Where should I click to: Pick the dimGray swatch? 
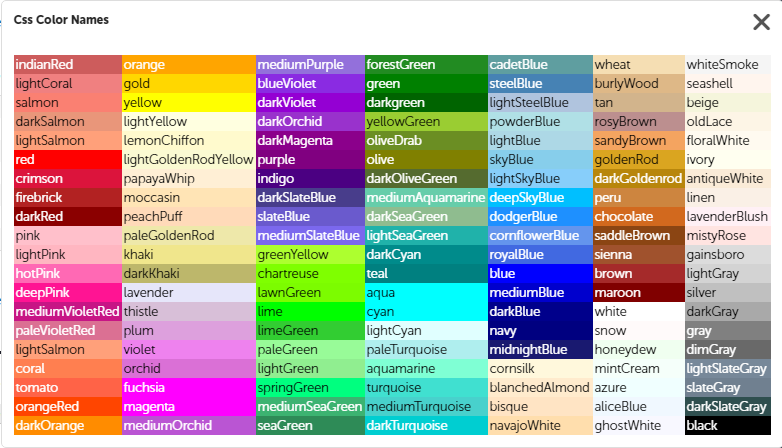click(x=728, y=349)
